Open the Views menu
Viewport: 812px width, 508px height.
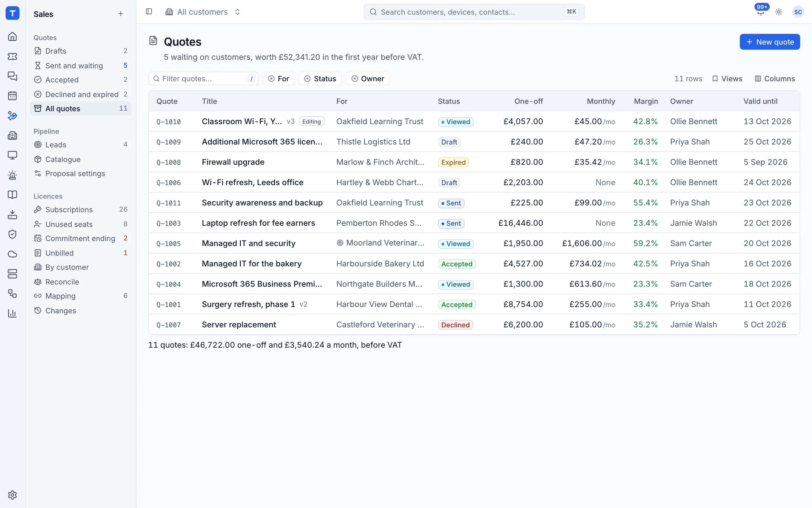[727, 79]
